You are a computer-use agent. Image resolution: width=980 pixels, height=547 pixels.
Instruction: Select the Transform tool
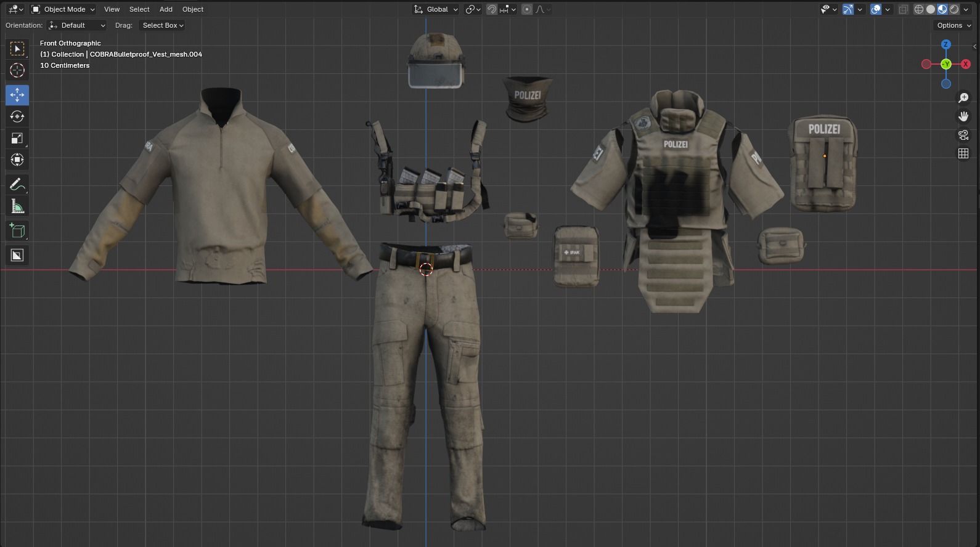point(17,160)
